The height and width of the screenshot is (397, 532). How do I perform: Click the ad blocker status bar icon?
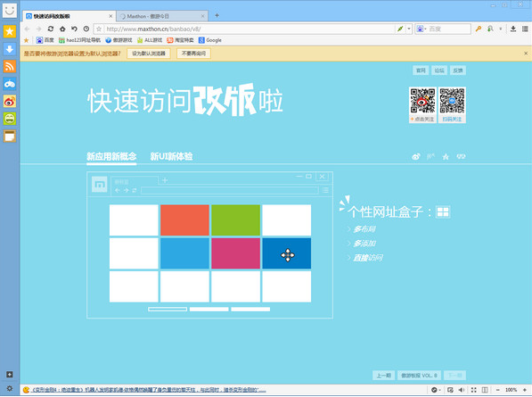(434, 390)
